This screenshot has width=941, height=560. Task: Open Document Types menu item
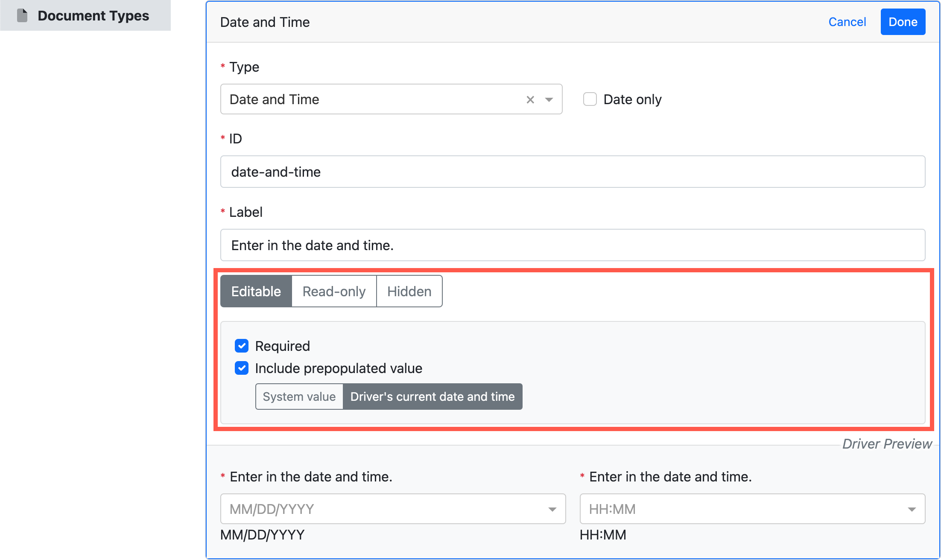point(93,16)
